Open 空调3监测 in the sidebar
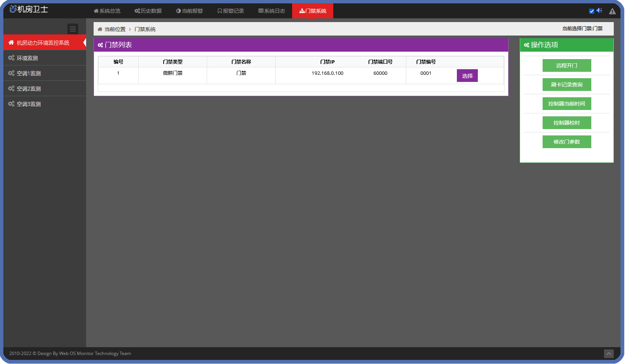The width and height of the screenshot is (625, 364). [x=45, y=104]
